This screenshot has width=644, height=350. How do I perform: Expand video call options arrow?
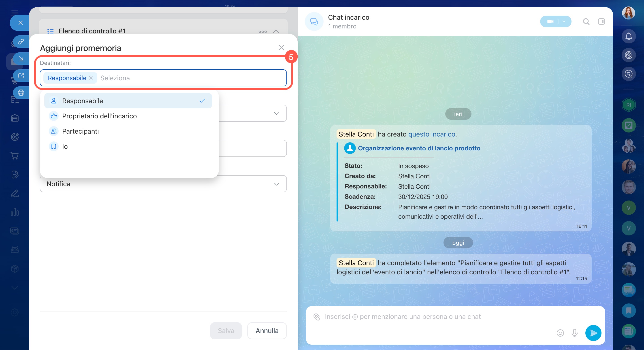pos(564,22)
